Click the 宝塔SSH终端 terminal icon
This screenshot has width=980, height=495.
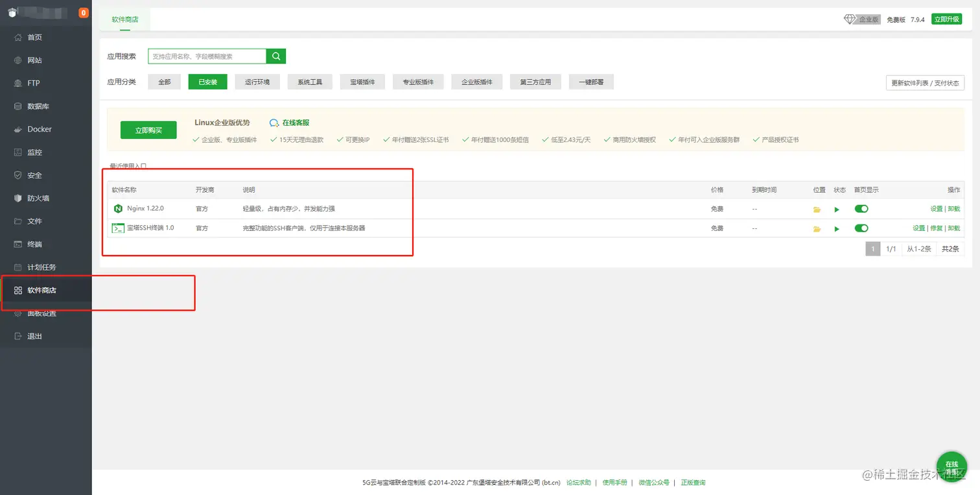coord(118,228)
